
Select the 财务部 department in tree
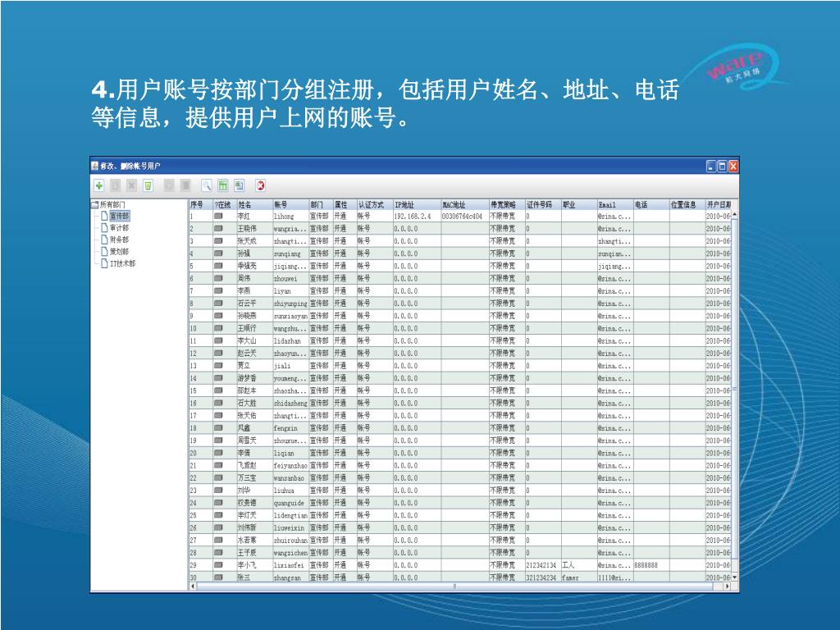coord(119,240)
